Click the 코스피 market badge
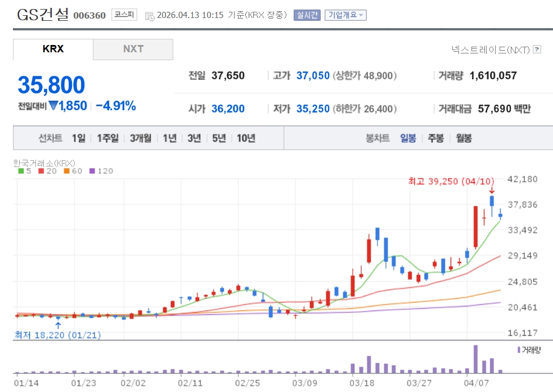 pyautogui.click(x=124, y=15)
